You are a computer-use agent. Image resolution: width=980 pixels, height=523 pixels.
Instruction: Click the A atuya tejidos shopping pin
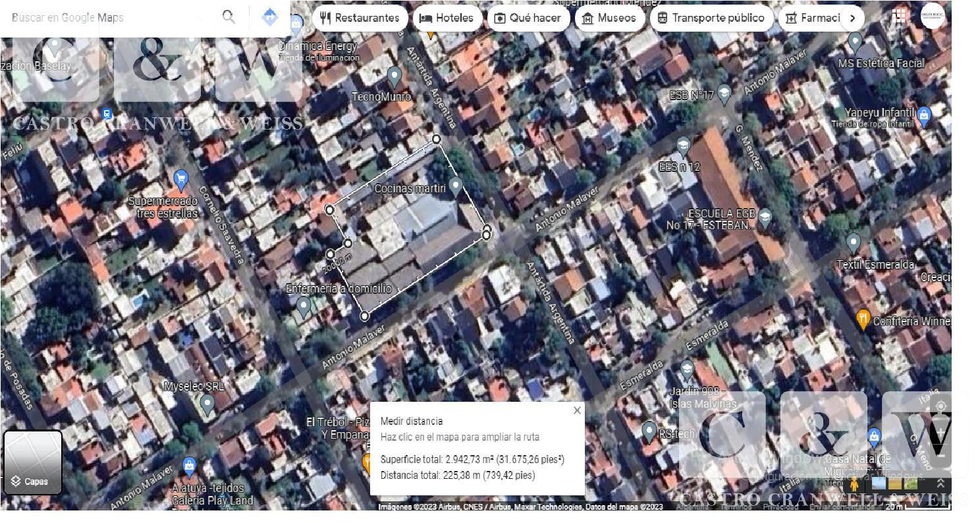(x=189, y=468)
